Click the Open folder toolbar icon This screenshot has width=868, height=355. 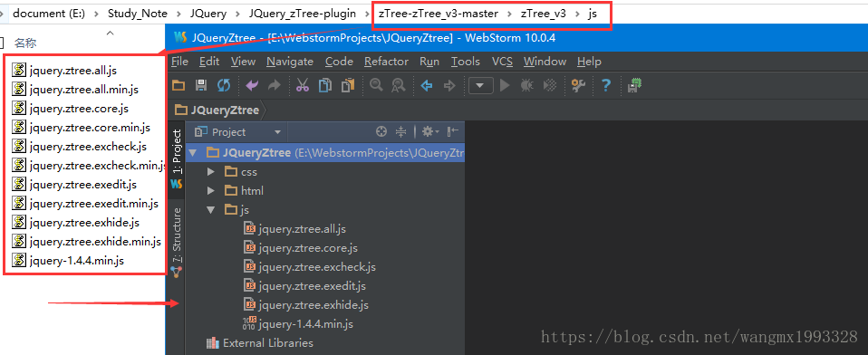tap(178, 85)
